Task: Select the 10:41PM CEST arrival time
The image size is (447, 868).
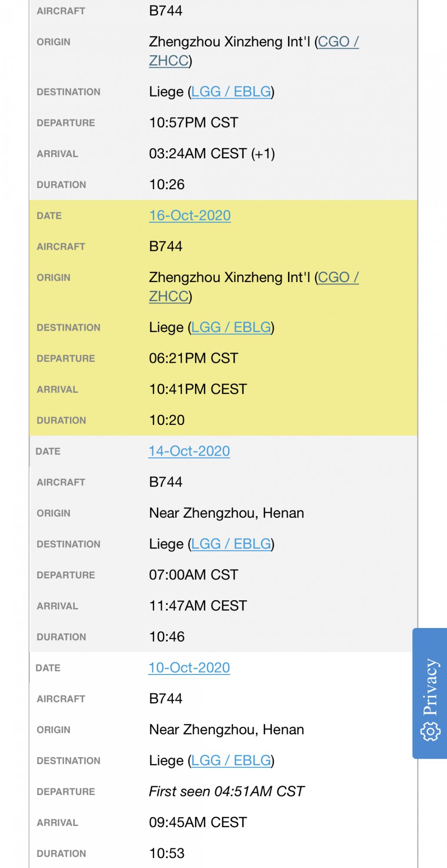Action: point(198,389)
